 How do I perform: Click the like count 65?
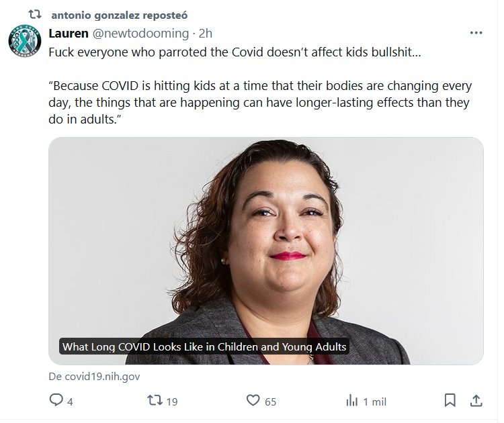270,402
